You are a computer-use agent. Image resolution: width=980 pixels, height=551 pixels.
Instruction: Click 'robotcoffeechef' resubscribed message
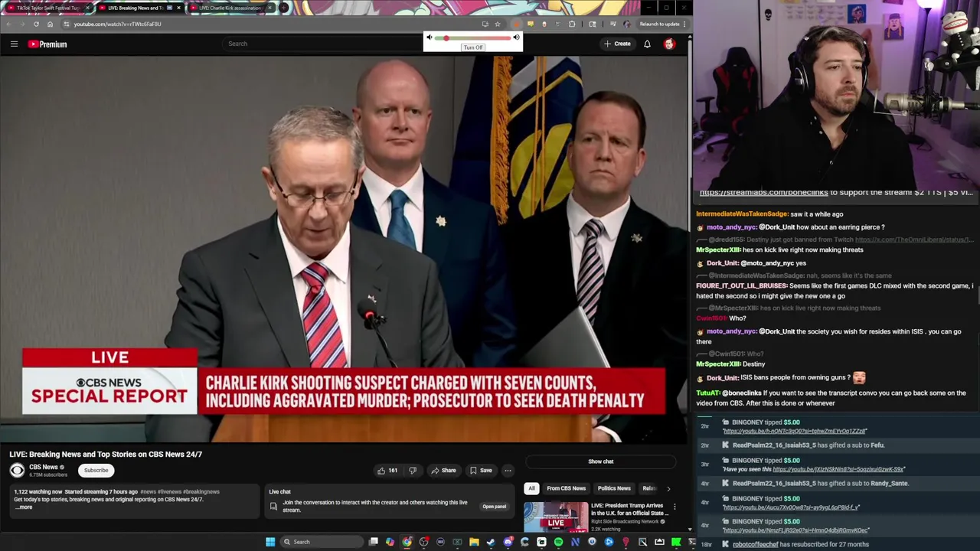[x=800, y=545]
